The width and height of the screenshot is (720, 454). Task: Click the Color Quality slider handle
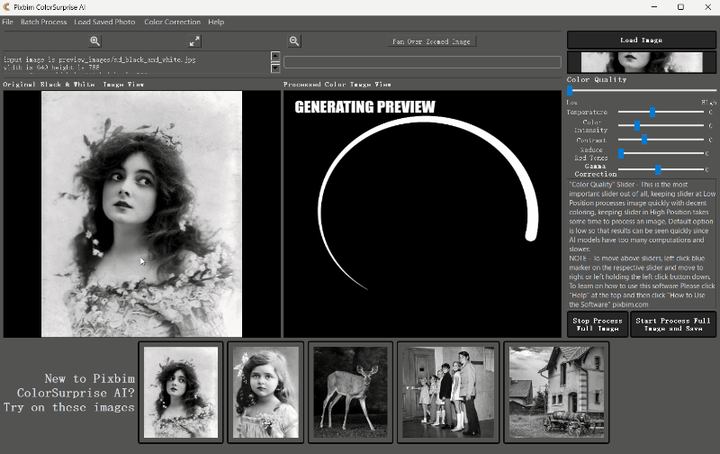571,91
